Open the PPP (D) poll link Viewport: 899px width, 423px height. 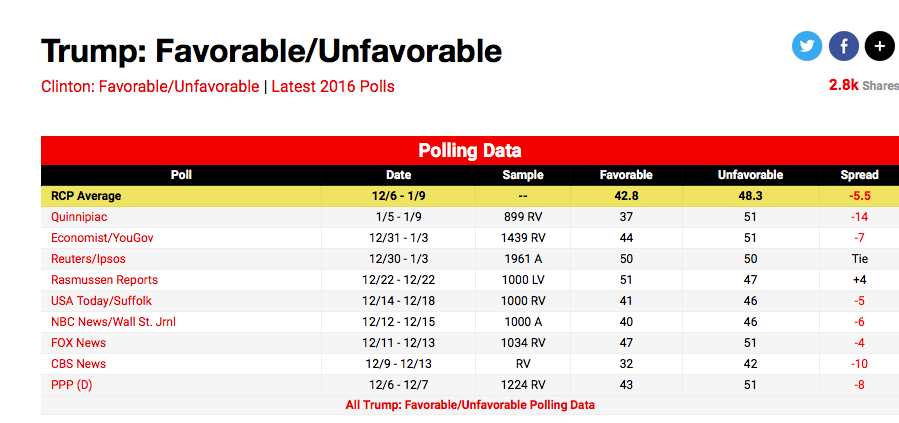point(71,385)
